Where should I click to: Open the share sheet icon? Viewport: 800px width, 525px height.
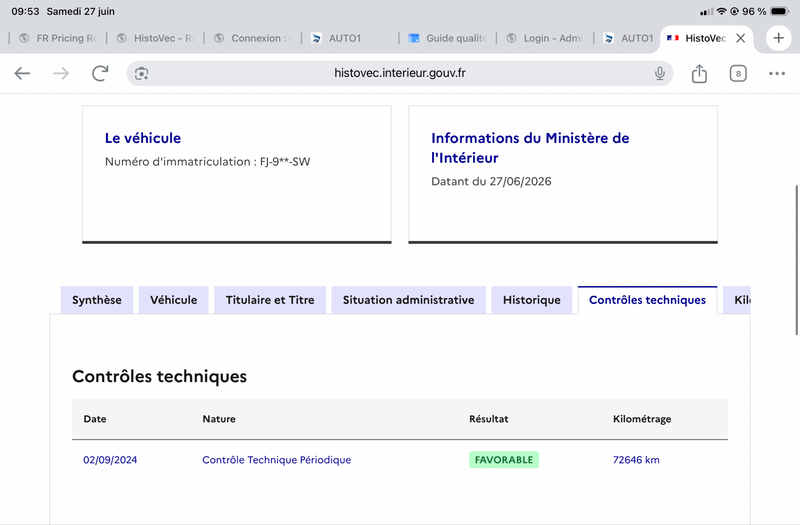699,73
